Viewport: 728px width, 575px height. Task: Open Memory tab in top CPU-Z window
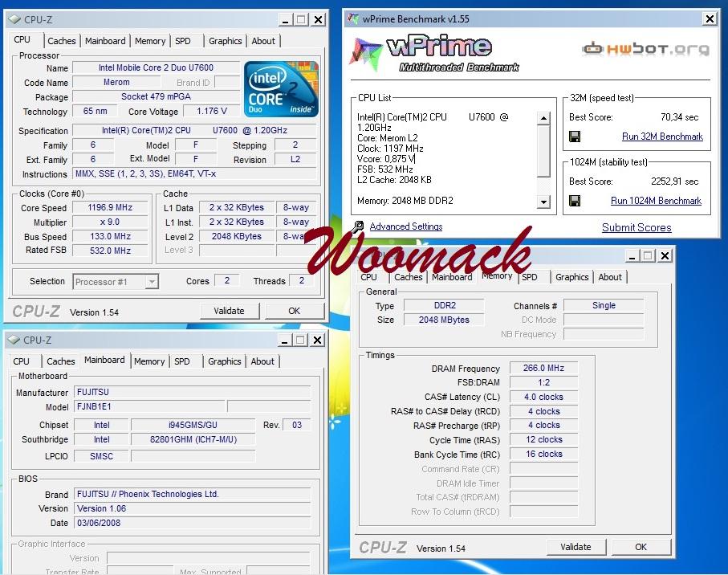150,41
